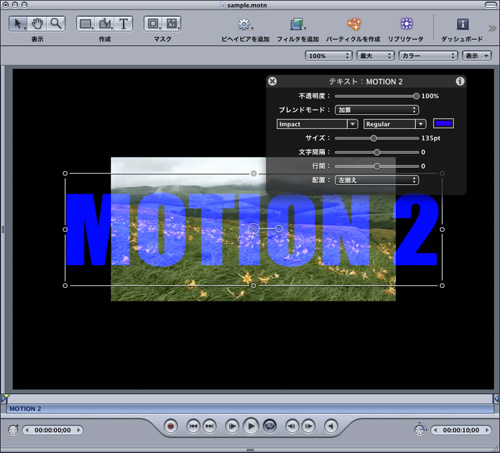The image size is (500, 453).
Task: Click the bottom pane divider grip
Action: pyautogui.click(x=250, y=450)
